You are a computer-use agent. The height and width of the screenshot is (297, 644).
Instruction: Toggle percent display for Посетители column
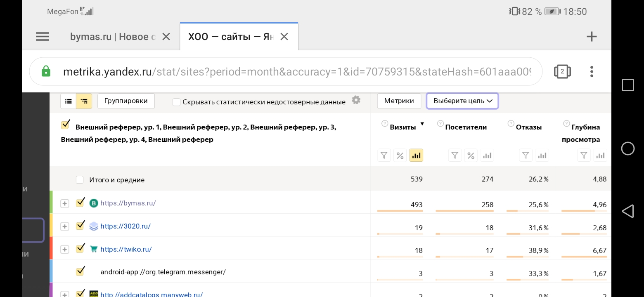pos(471,156)
